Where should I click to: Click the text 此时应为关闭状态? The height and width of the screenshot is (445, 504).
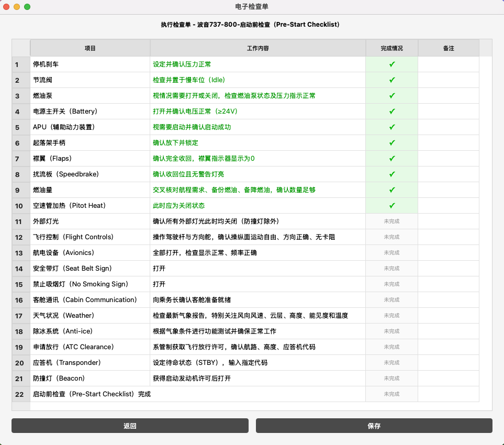point(178,205)
